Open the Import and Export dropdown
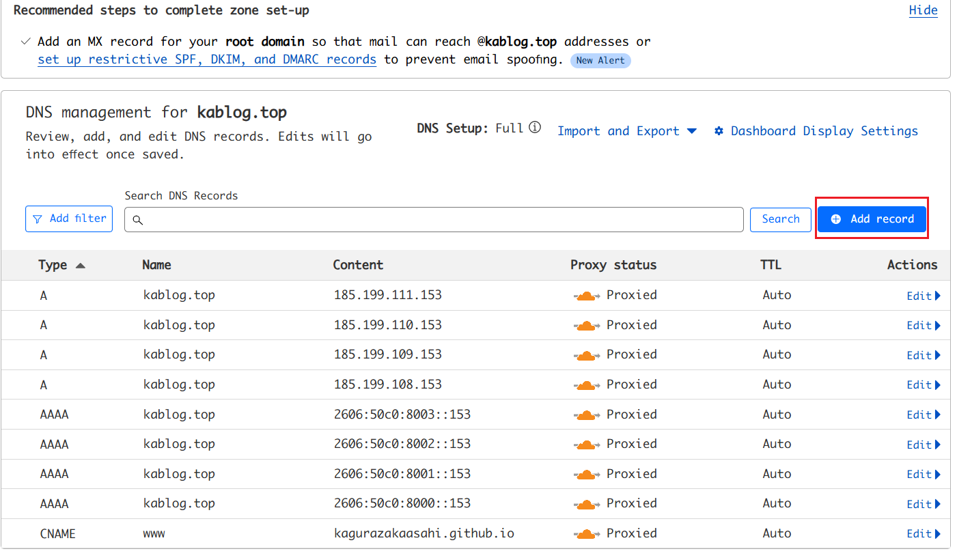This screenshot has width=957, height=560. [x=626, y=131]
